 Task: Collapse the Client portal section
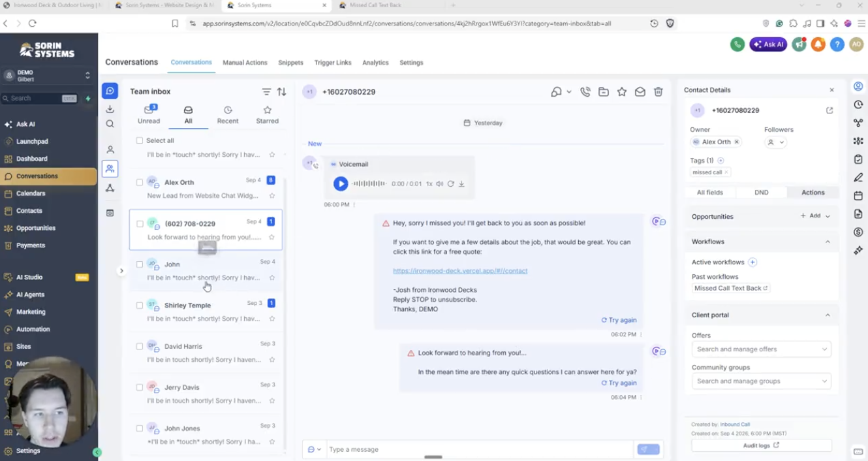828,315
